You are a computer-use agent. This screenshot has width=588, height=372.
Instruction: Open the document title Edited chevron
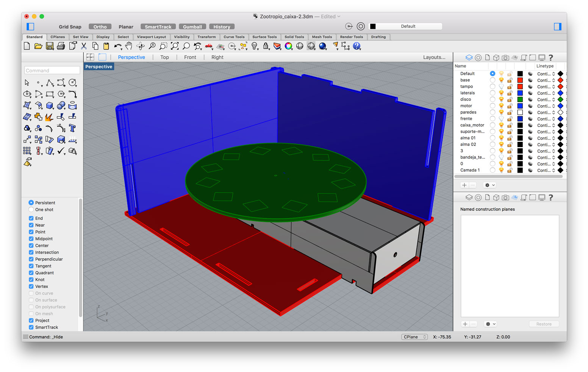(x=339, y=17)
